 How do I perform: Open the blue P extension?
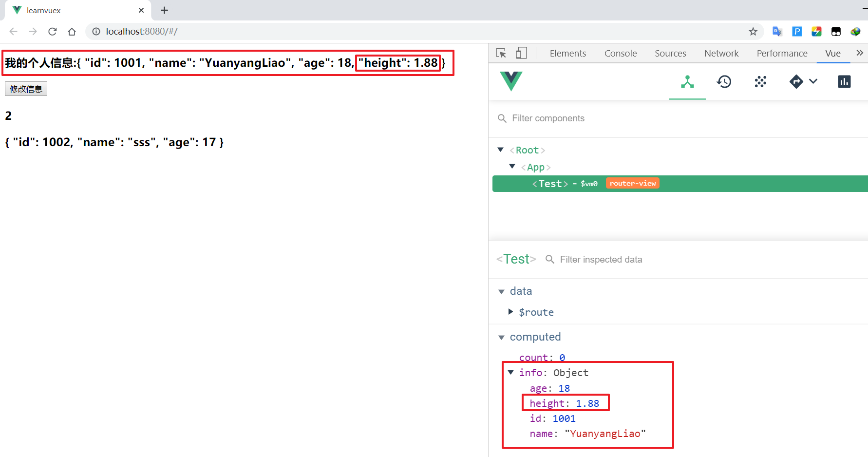click(x=797, y=32)
